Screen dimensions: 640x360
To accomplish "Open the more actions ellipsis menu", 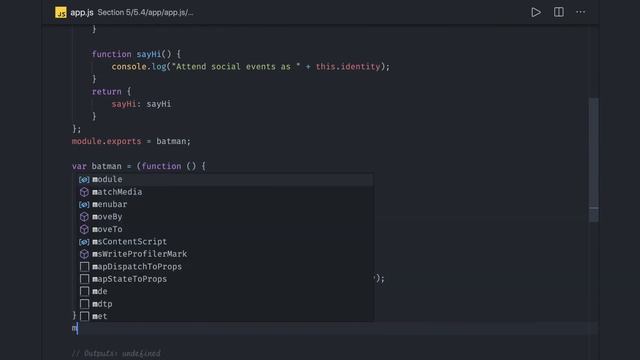I will [x=580, y=12].
